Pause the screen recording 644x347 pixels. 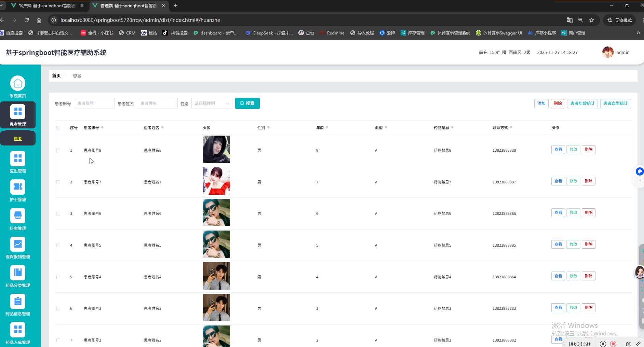click(603, 344)
